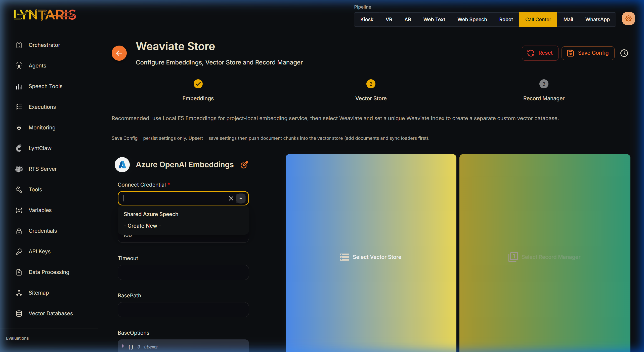Switch to the Robot pipeline tab
The height and width of the screenshot is (352, 644).
click(x=506, y=19)
